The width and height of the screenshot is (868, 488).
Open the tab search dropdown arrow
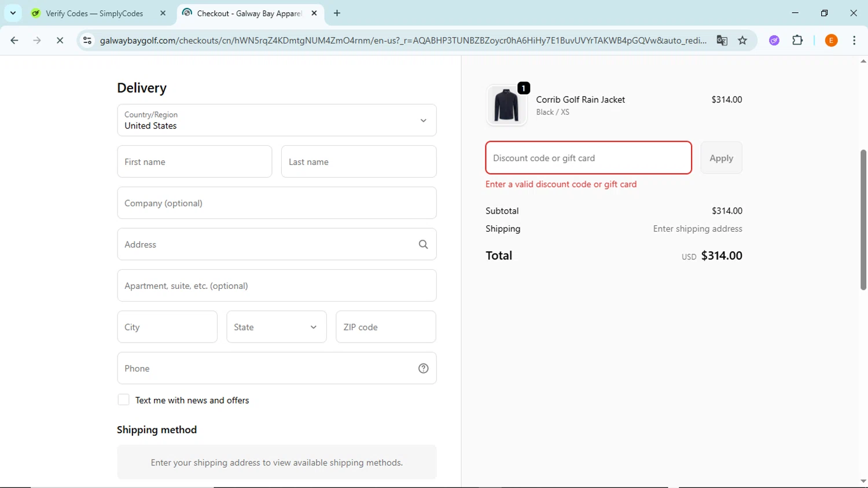point(13,13)
